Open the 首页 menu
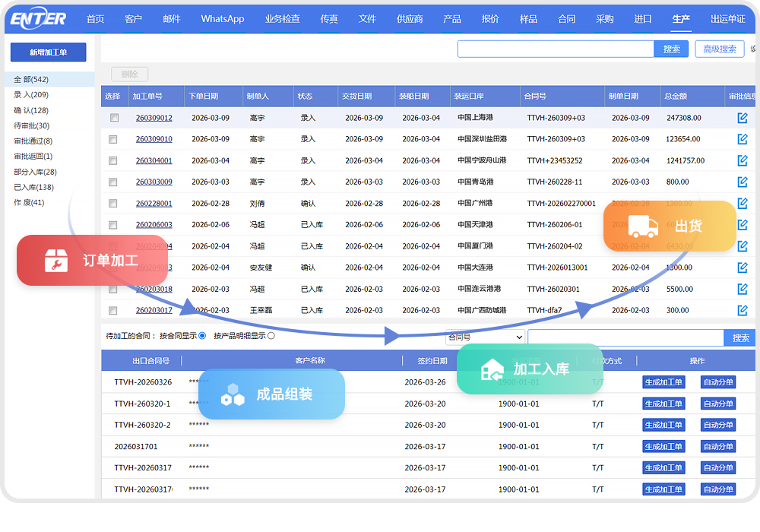Image resolution: width=760 pixels, height=532 pixels. 96,19
